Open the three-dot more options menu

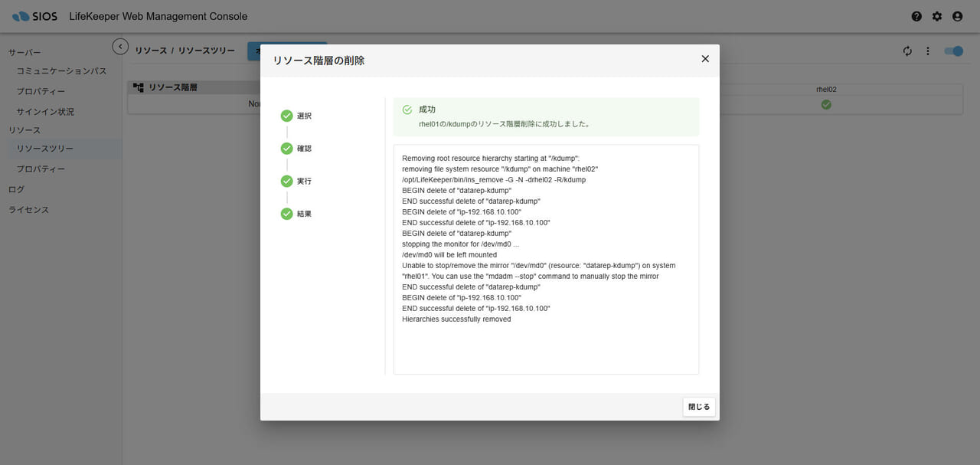pyautogui.click(x=927, y=51)
